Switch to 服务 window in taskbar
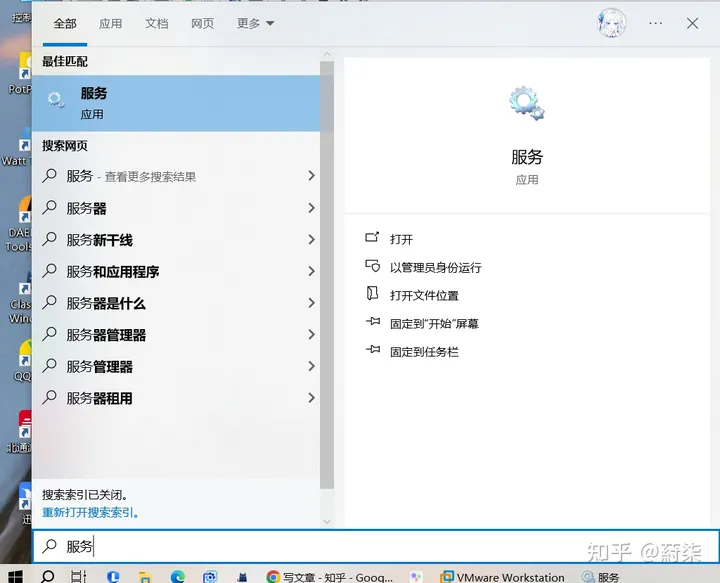Viewport: 720px width, 583px height. 601,577
